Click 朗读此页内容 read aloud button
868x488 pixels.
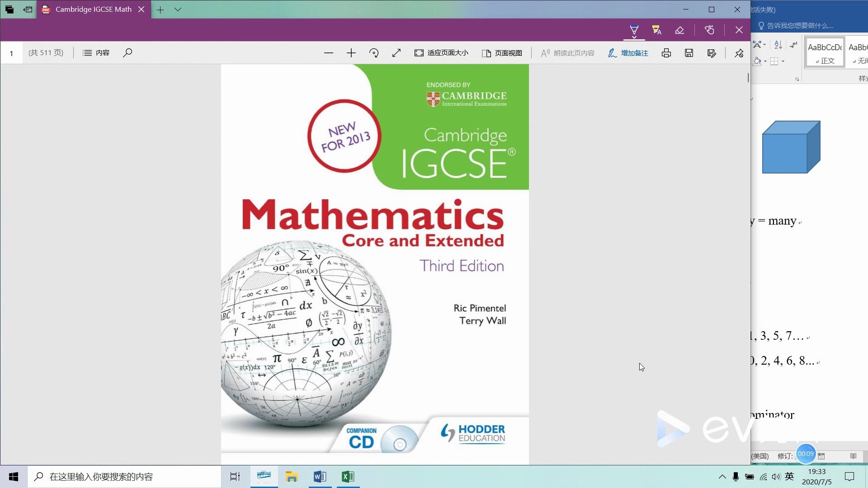[568, 53]
